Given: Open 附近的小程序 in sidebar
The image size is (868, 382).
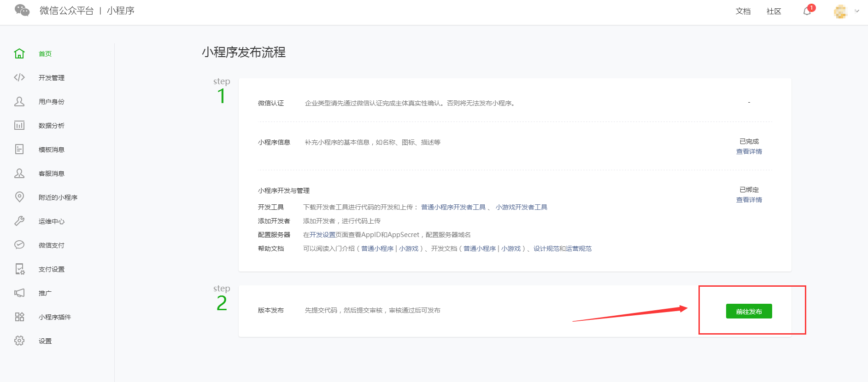Looking at the screenshot, I should tap(58, 197).
